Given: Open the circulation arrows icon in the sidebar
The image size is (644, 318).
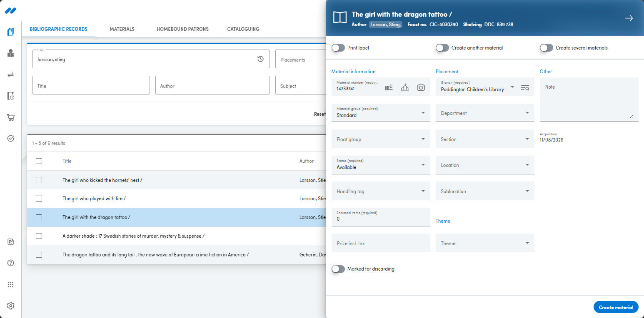Looking at the screenshot, I should (x=11, y=75).
